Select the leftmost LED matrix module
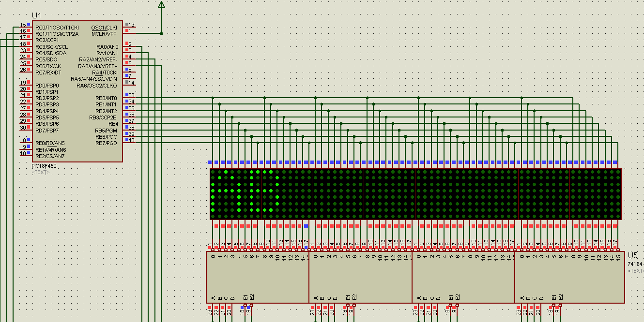The image size is (644, 322). (235, 194)
